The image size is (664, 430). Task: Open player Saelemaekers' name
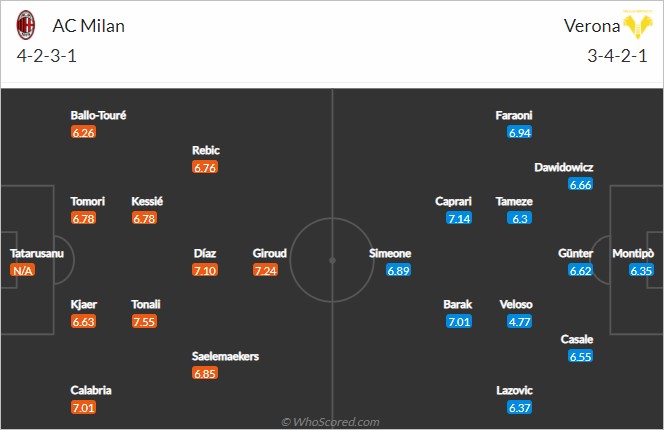pyautogui.click(x=225, y=356)
